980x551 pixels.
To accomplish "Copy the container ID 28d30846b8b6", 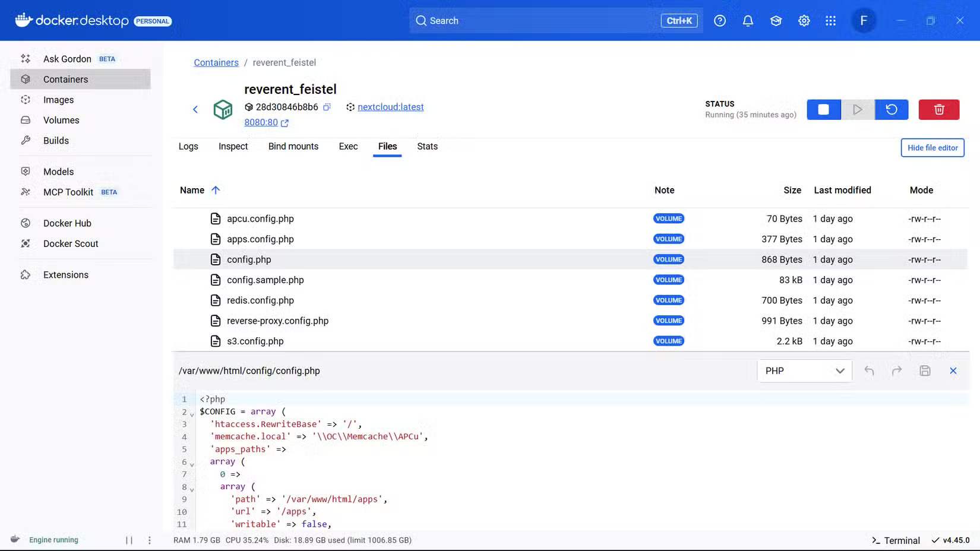I will coord(327,107).
